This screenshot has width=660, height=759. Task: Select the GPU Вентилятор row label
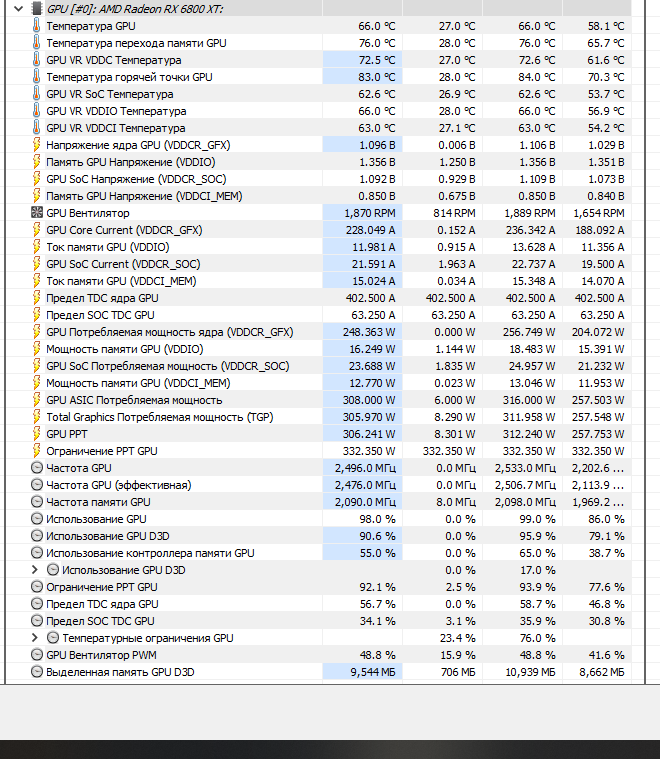tap(88, 213)
